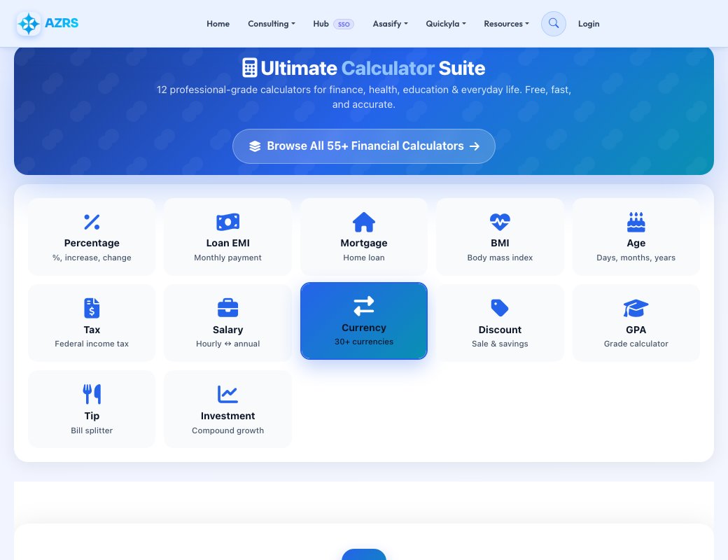Click the 'Hourly ↔ annual' subtitle
The height and width of the screenshot is (560, 728).
[228, 344]
